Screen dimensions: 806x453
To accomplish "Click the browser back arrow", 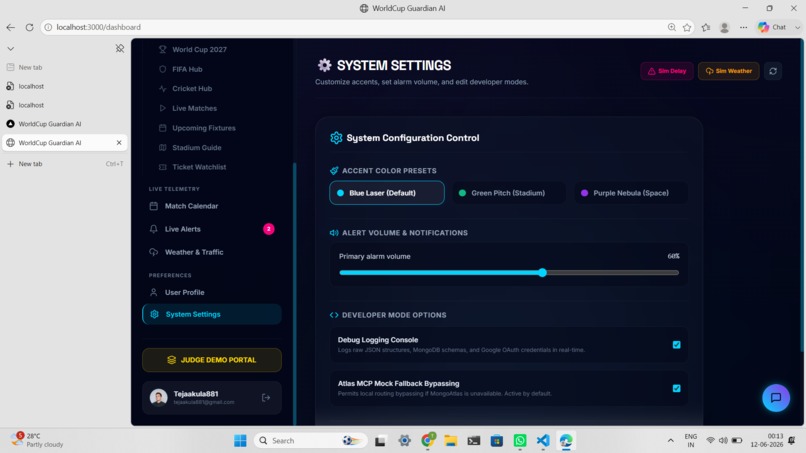I will click(11, 27).
